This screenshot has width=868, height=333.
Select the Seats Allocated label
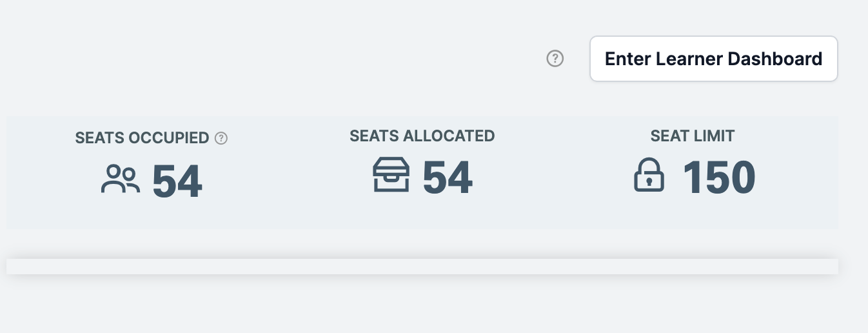[x=422, y=136]
